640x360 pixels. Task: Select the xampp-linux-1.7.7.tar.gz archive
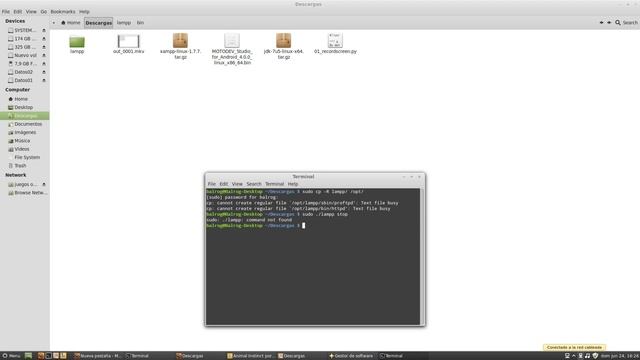point(180,41)
